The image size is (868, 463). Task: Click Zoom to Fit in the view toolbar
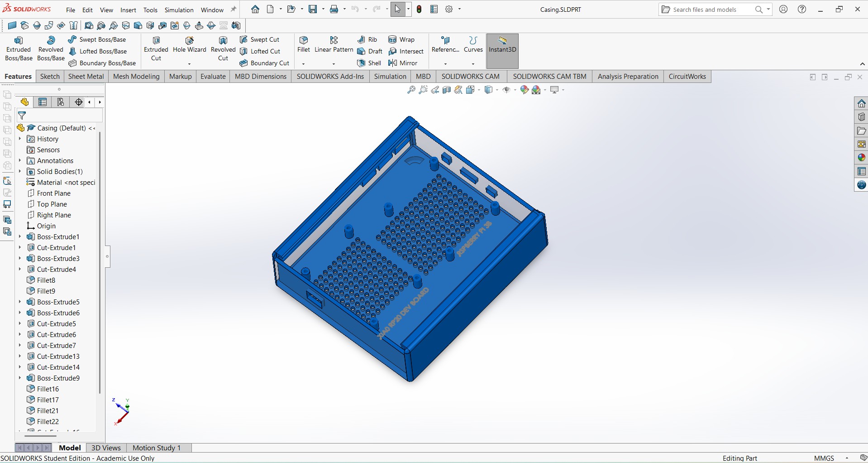(x=411, y=90)
